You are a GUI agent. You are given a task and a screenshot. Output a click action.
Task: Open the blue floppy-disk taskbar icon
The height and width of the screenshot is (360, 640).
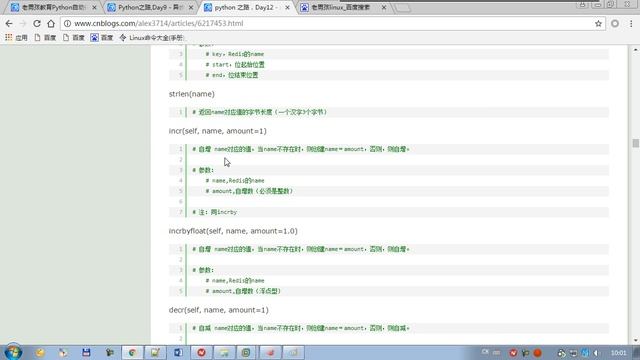(86, 353)
